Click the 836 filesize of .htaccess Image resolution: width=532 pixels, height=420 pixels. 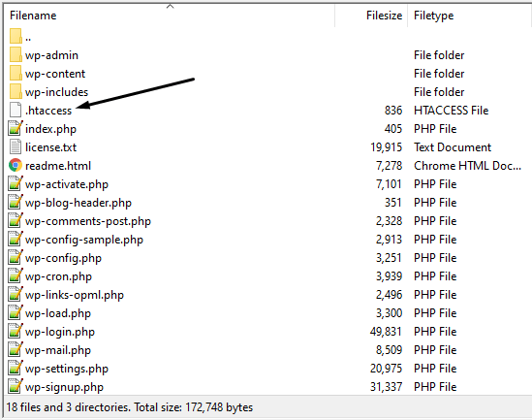[x=393, y=111]
